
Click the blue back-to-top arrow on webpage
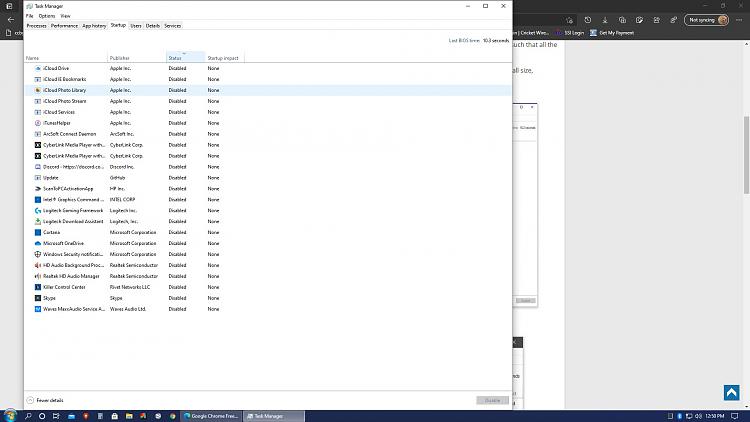pyautogui.click(x=731, y=393)
